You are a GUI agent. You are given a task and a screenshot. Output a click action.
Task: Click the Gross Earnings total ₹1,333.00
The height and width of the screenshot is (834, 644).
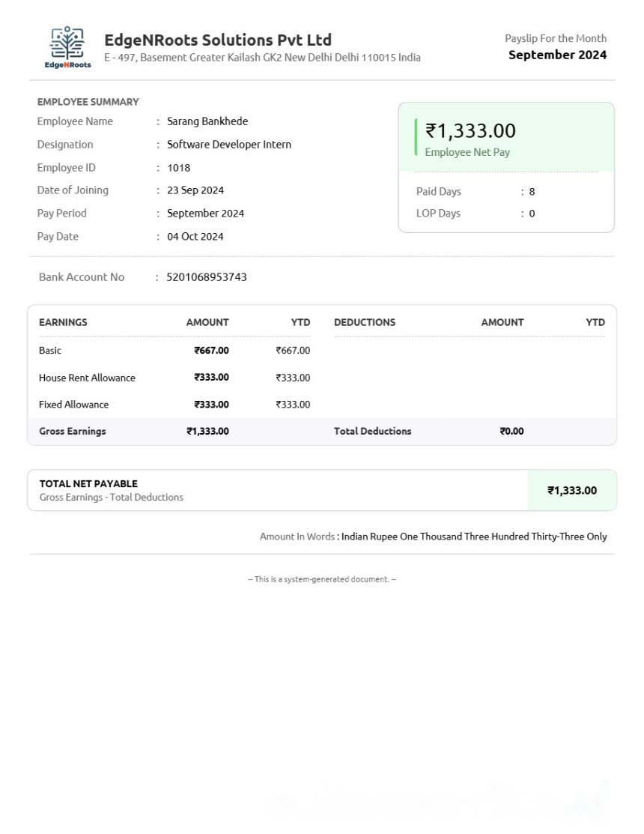point(207,432)
